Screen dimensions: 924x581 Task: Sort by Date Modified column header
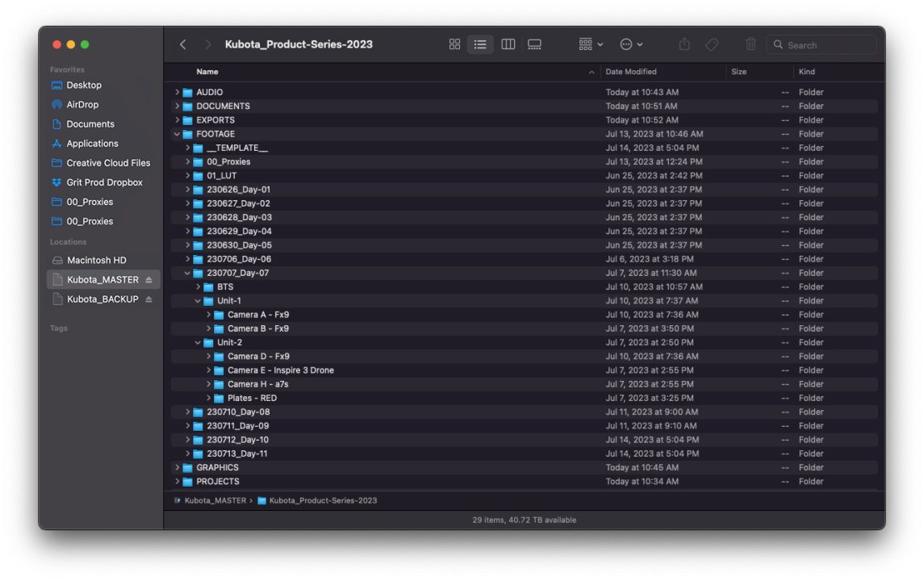coord(630,71)
